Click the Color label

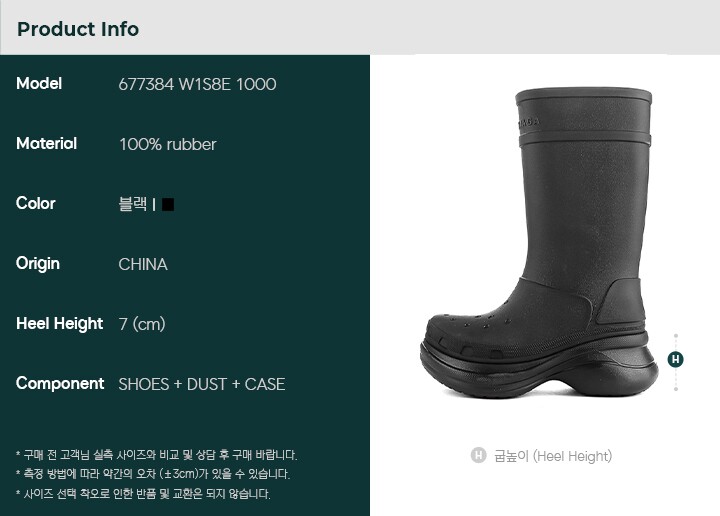[x=35, y=203]
